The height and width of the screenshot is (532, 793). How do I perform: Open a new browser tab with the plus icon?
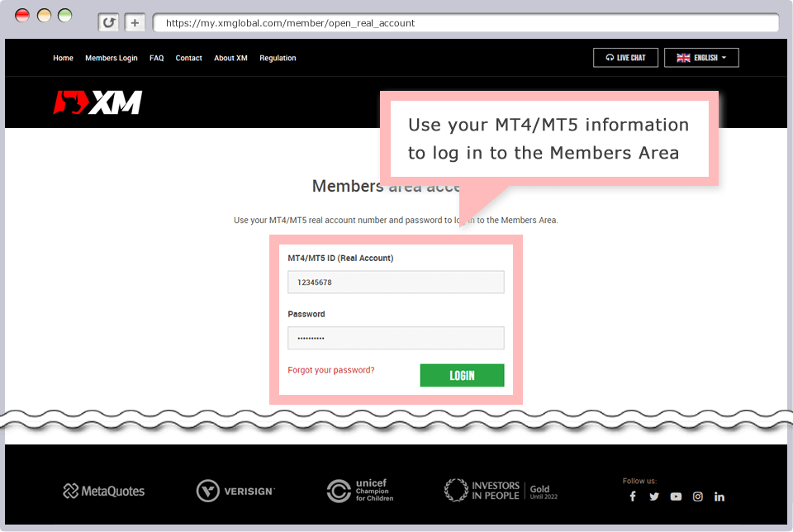tap(135, 22)
